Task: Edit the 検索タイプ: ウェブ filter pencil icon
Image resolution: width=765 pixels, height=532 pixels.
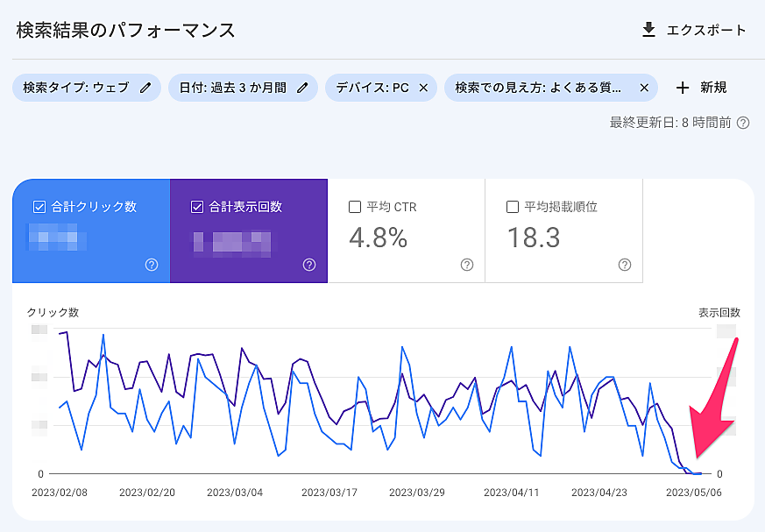Action: tap(145, 88)
